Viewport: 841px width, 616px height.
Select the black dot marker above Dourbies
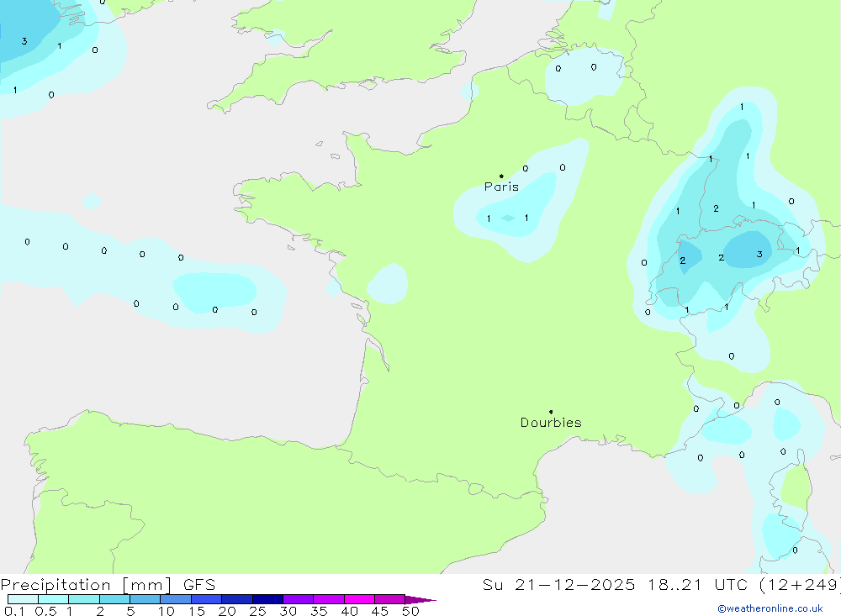(x=551, y=412)
